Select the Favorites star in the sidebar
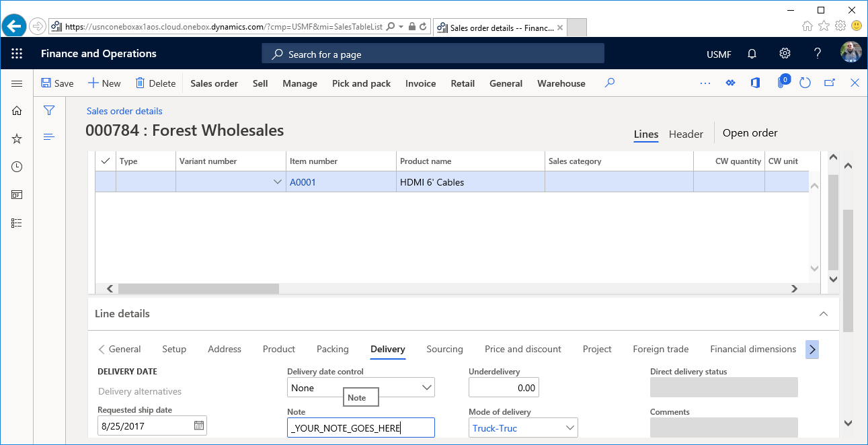Viewport: 868px width, 445px height. click(16, 138)
